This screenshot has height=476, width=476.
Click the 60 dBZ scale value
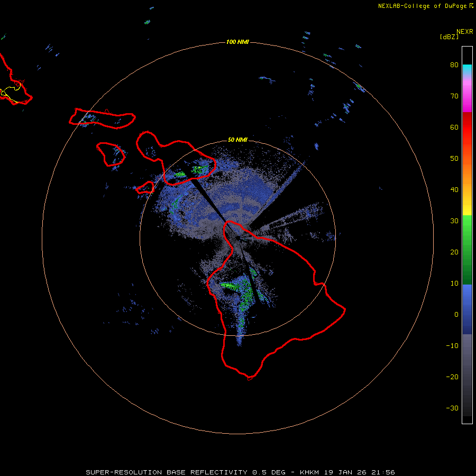click(x=454, y=127)
